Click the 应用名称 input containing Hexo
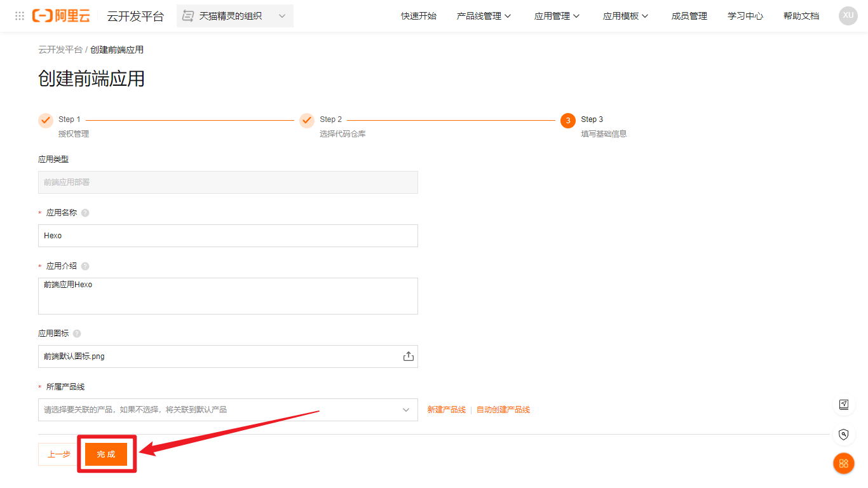 tap(228, 236)
